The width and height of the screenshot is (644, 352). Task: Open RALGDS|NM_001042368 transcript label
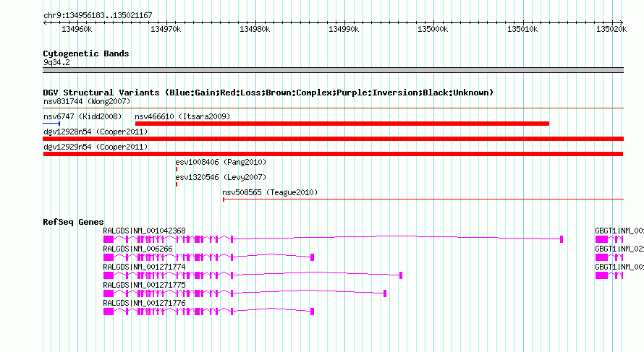click(144, 231)
